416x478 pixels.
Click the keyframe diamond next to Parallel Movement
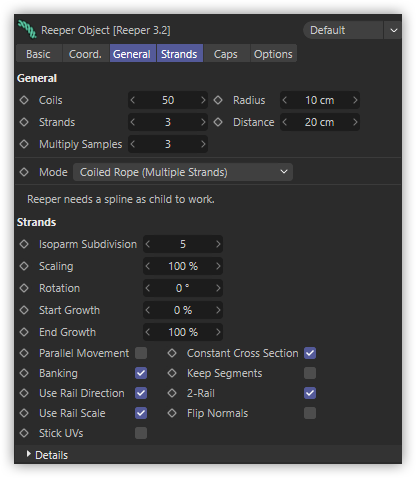[24, 353]
